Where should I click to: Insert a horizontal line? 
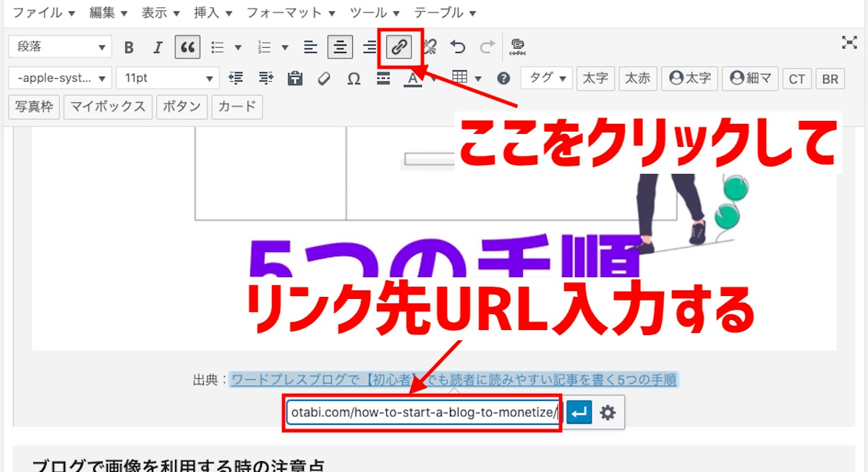383,77
